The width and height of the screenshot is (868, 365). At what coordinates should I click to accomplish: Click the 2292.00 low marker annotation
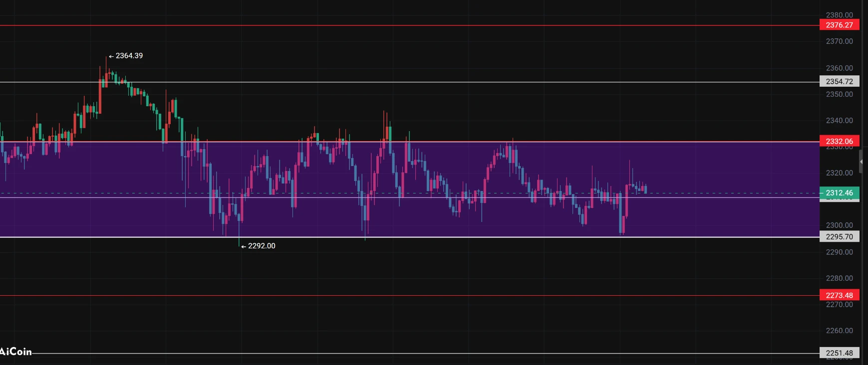click(258, 246)
